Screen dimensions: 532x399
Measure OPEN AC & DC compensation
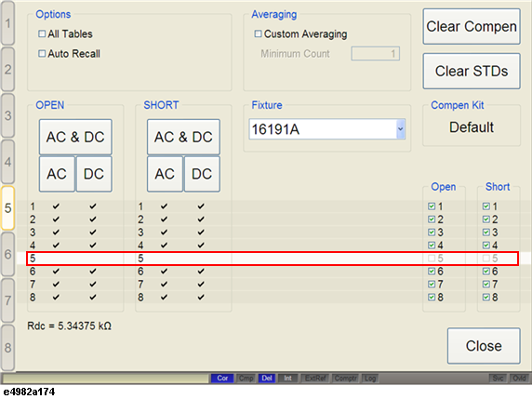pos(75,137)
